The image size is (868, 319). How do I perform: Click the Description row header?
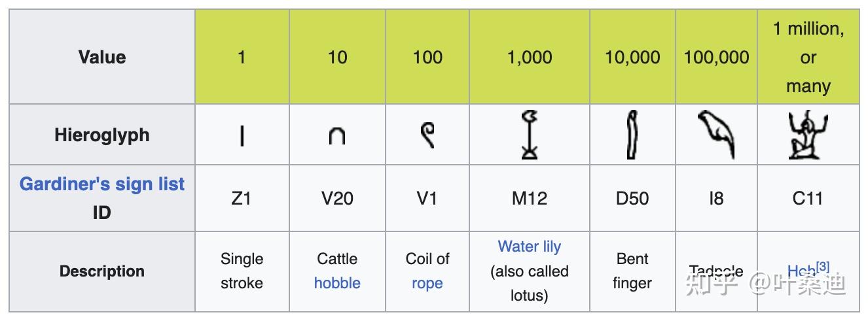click(102, 271)
